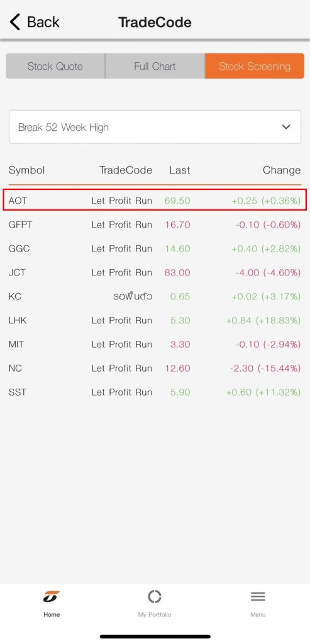Click the Symbol column header
The width and height of the screenshot is (310, 644).
[26, 170]
